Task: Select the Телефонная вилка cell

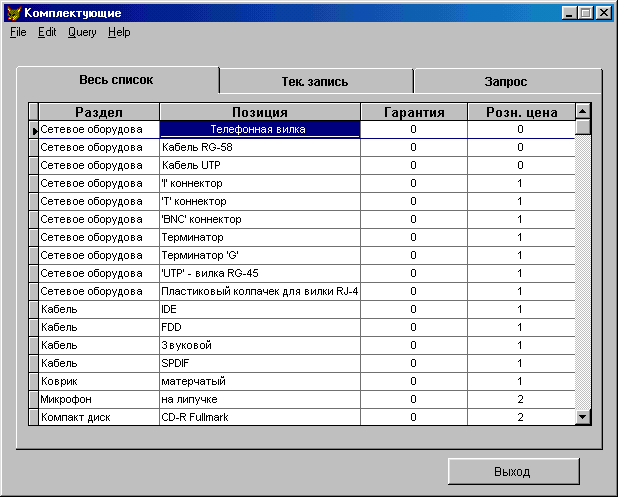Action: 260,129
